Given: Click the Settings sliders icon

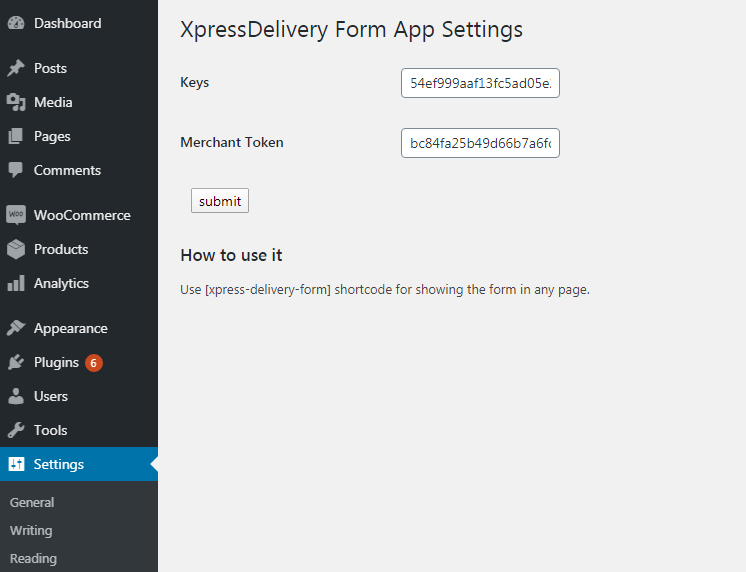Looking at the screenshot, I should pos(16,464).
